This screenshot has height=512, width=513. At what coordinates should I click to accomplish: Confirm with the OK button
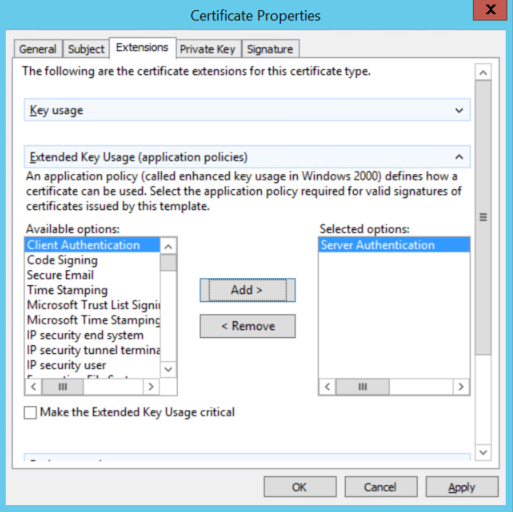point(300,487)
